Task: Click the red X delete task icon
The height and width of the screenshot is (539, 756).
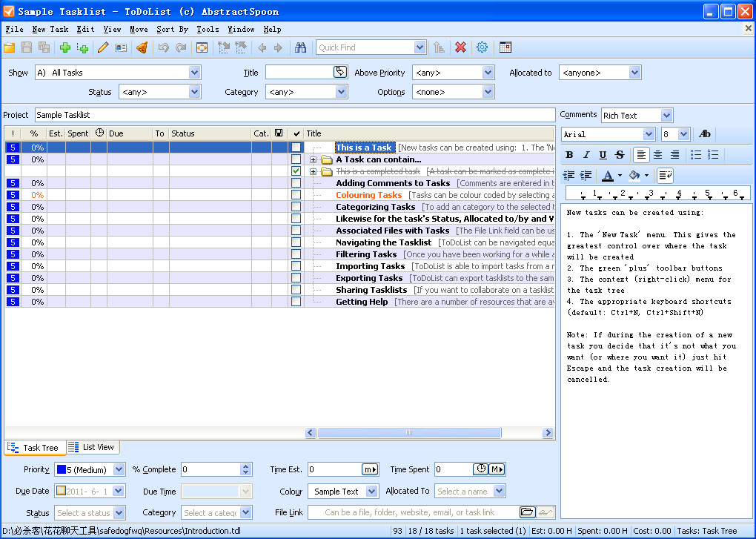Action: click(460, 47)
